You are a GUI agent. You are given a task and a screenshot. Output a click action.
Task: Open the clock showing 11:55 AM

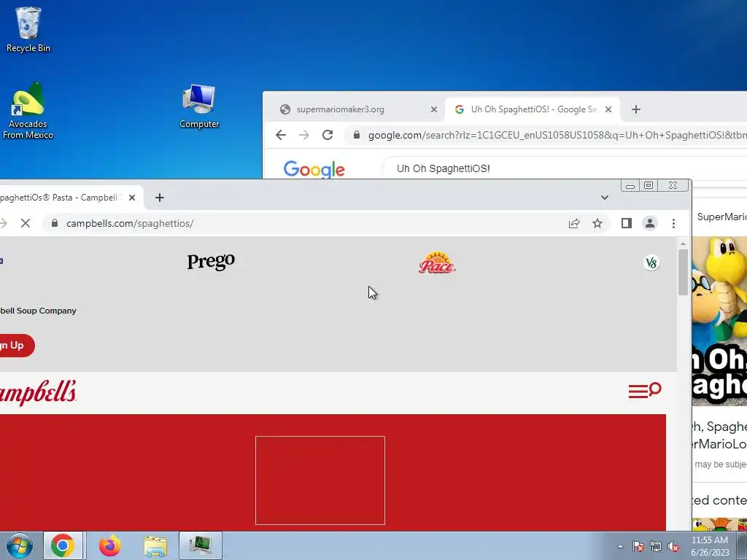tap(710, 546)
